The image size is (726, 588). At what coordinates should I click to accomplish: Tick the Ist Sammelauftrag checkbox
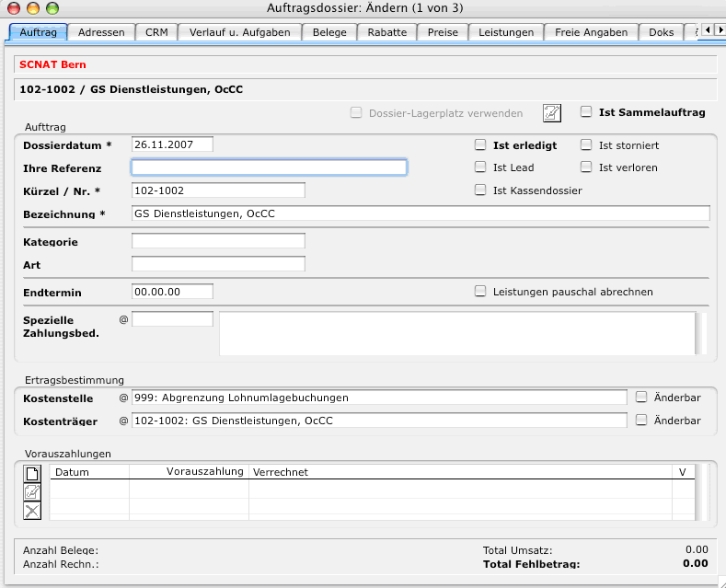[x=586, y=112]
